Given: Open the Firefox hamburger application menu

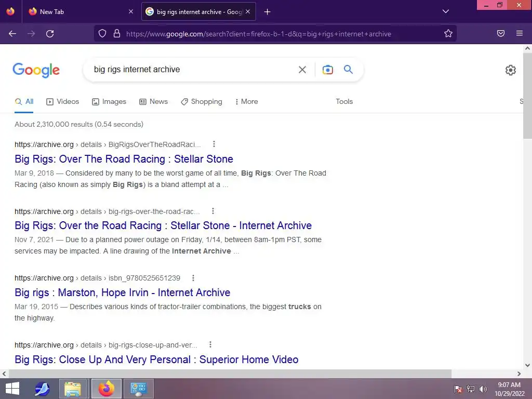Looking at the screenshot, I should click(x=520, y=33).
